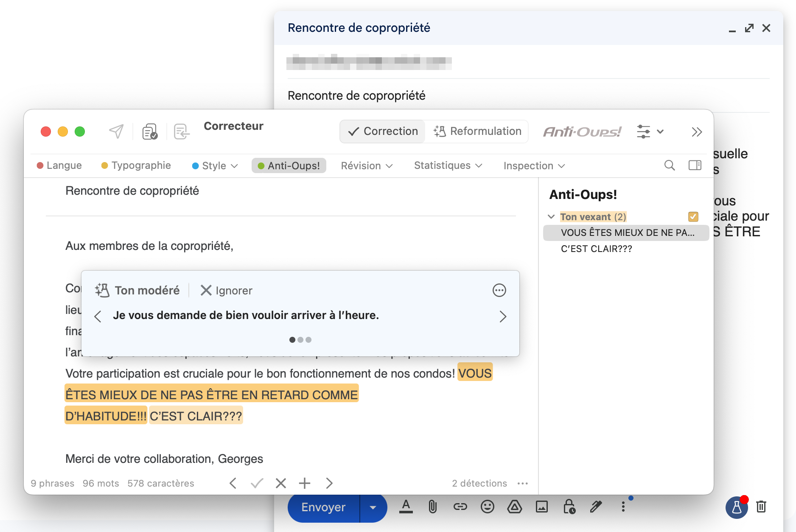Select the Correction mode toggle
The width and height of the screenshot is (796, 532).
point(383,132)
